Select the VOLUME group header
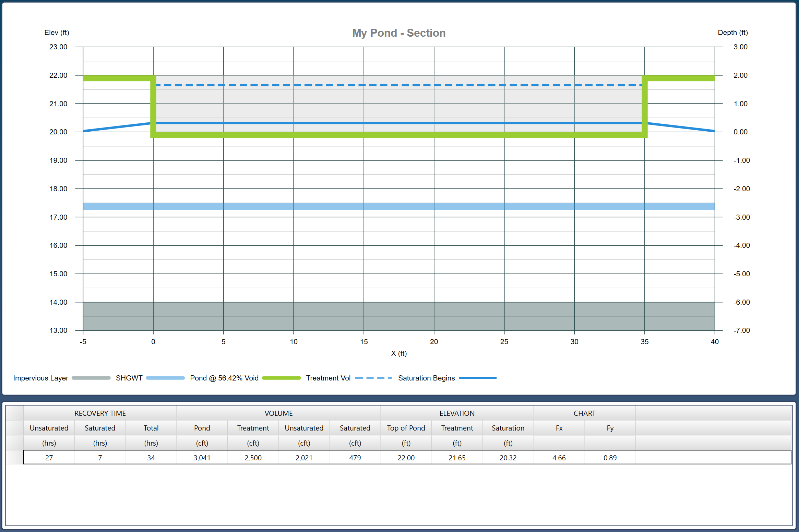Screen dimensions: 799x532 click(278, 413)
